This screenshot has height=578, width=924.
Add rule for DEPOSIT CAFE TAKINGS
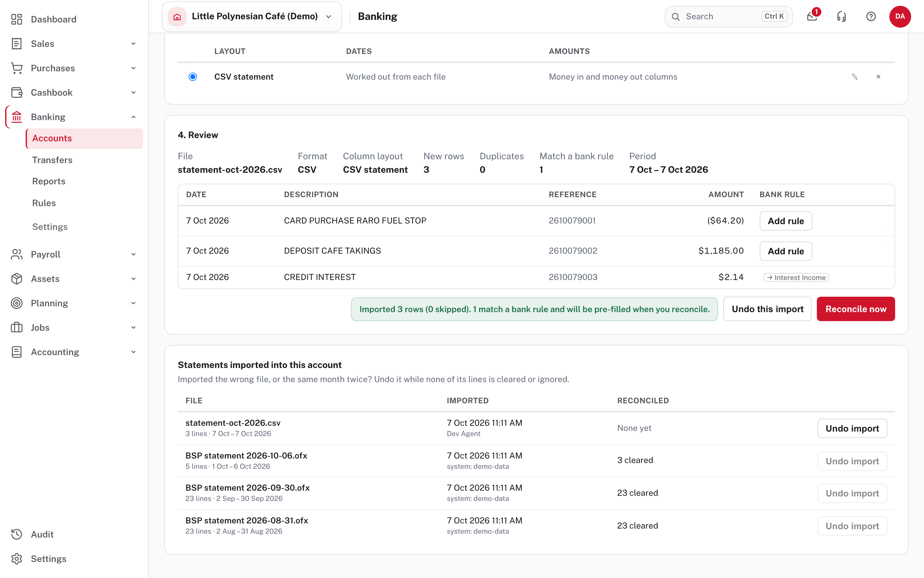(786, 251)
